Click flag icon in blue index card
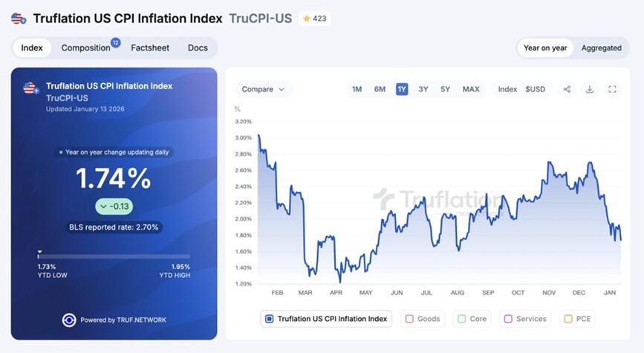644x353 pixels. (x=30, y=88)
